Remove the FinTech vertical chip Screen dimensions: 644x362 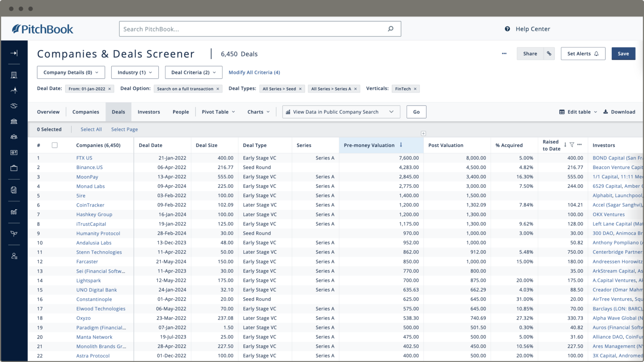[415, 89]
